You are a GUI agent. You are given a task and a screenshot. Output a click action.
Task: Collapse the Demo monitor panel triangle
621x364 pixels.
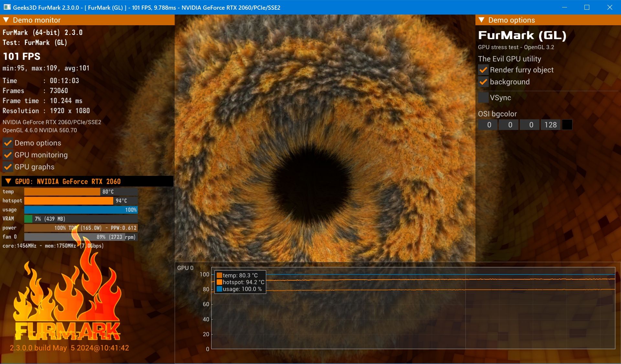click(6, 20)
